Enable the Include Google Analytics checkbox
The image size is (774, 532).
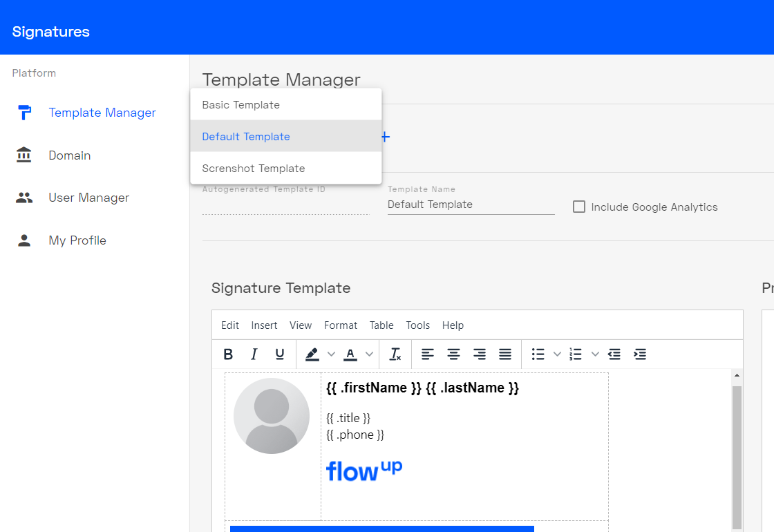click(578, 206)
